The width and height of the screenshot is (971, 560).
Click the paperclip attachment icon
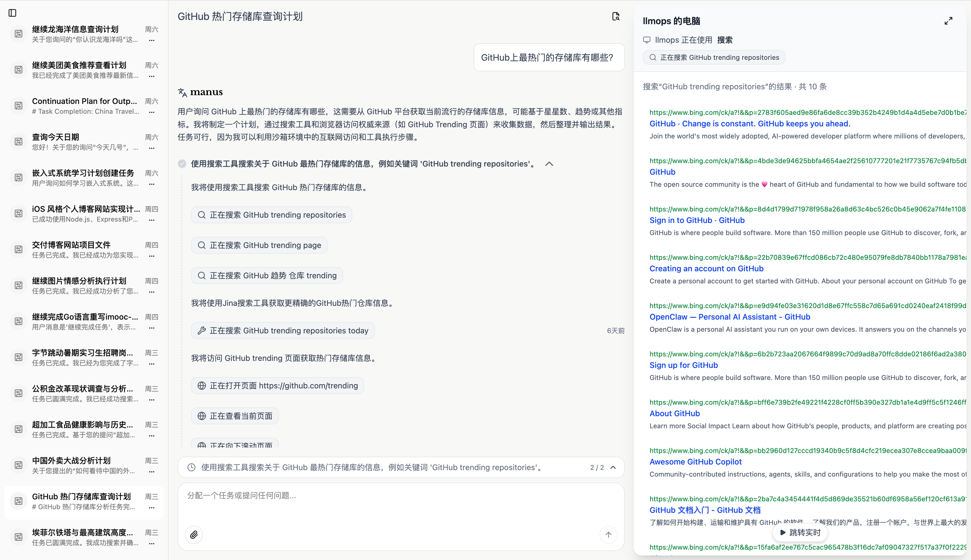194,535
